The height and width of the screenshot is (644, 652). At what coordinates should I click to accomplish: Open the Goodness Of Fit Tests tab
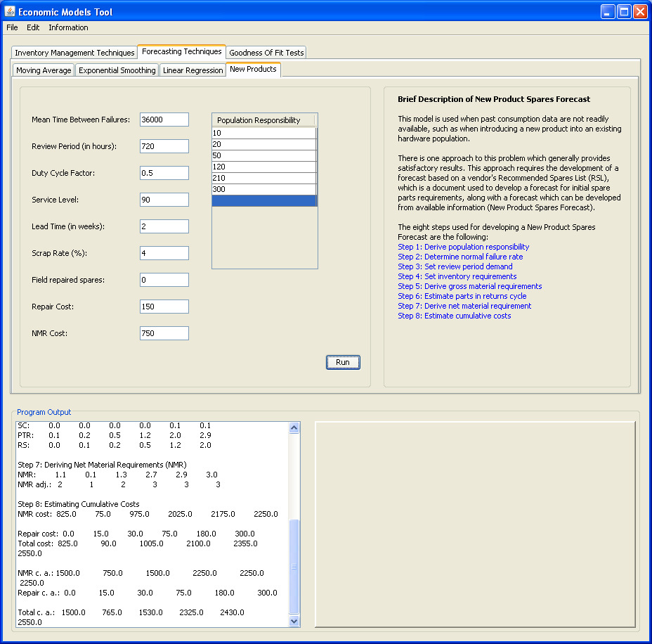point(266,53)
